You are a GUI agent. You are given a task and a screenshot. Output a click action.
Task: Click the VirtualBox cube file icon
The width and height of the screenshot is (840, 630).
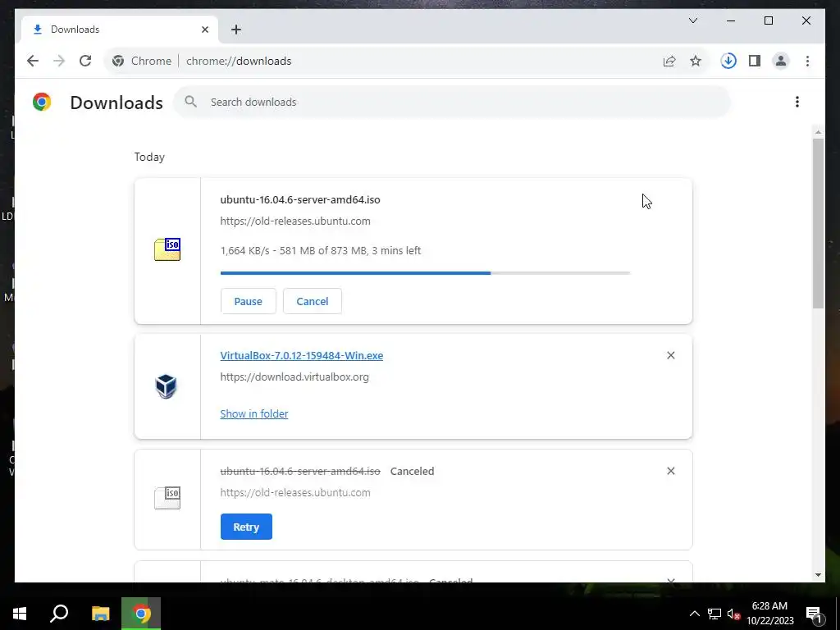pos(166,386)
